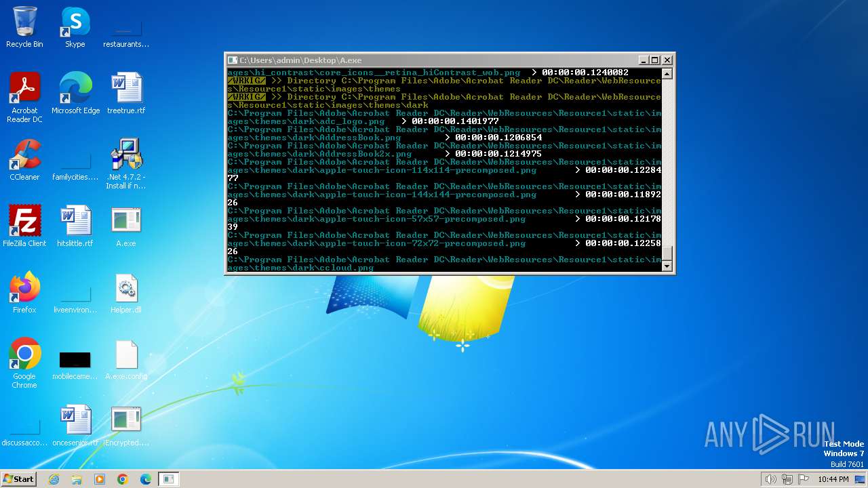Open Chrome from the taskbar
This screenshot has width=868, height=488.
coord(123,479)
